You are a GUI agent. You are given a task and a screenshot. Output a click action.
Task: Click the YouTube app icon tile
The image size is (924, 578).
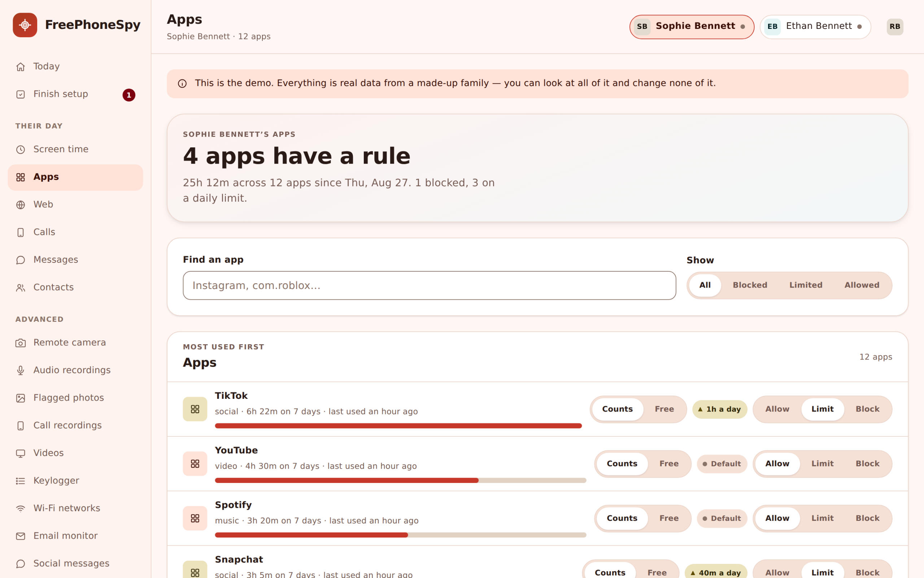[195, 464]
